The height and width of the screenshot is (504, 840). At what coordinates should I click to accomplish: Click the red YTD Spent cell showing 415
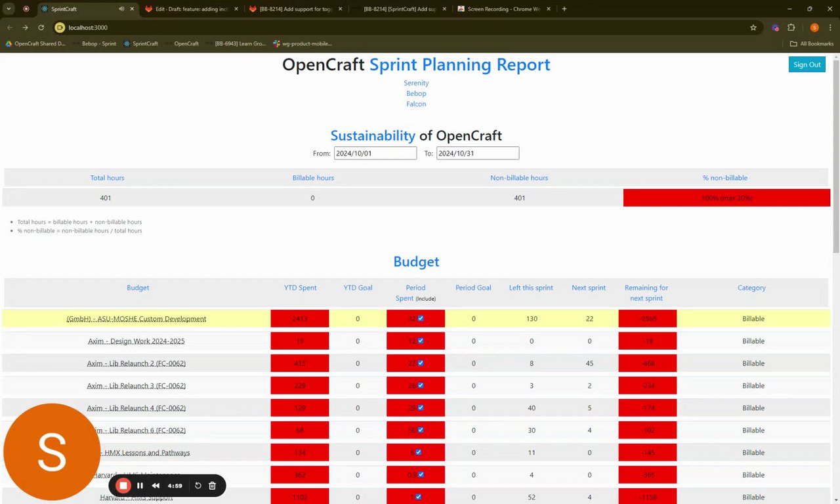[x=300, y=363]
